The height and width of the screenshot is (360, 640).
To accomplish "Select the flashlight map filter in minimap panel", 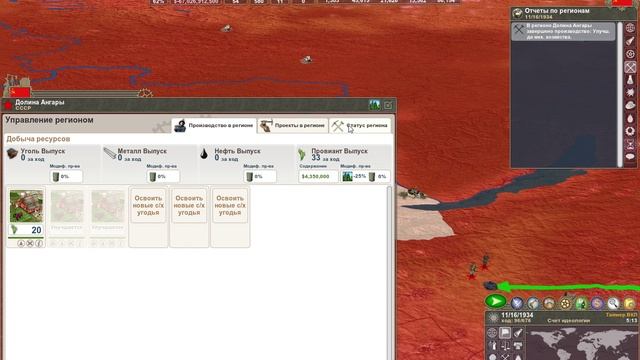I will coord(518,333).
